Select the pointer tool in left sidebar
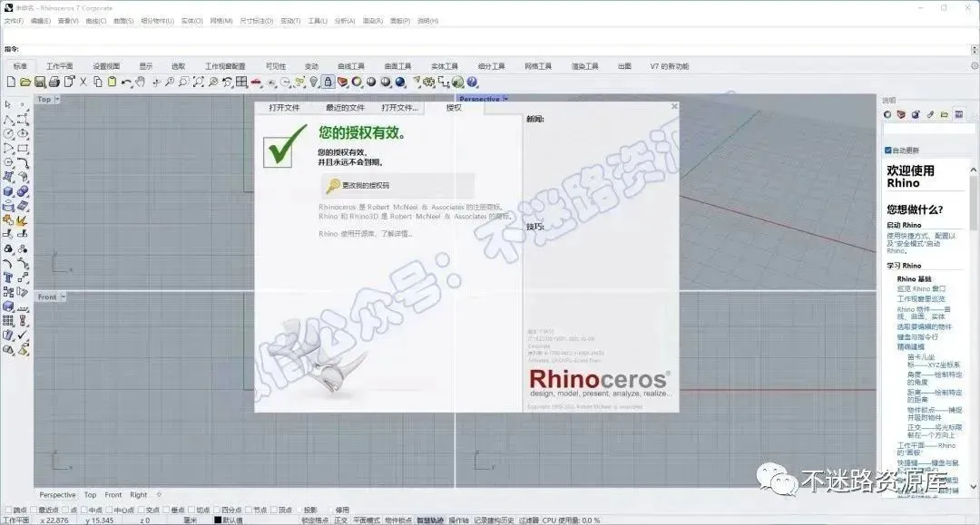Image resolution: width=980 pixels, height=525 pixels. tap(8, 105)
